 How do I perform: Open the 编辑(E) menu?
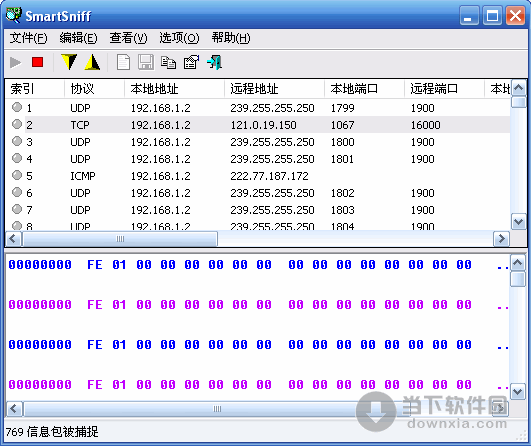click(79, 38)
